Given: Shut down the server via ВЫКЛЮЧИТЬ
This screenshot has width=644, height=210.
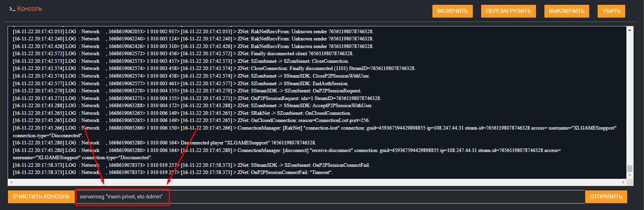Looking at the screenshot, I should (x=566, y=11).
